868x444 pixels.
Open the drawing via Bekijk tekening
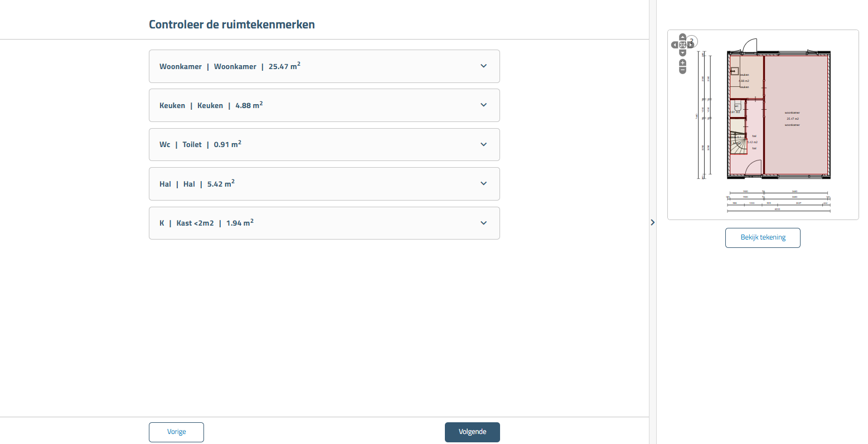(763, 237)
